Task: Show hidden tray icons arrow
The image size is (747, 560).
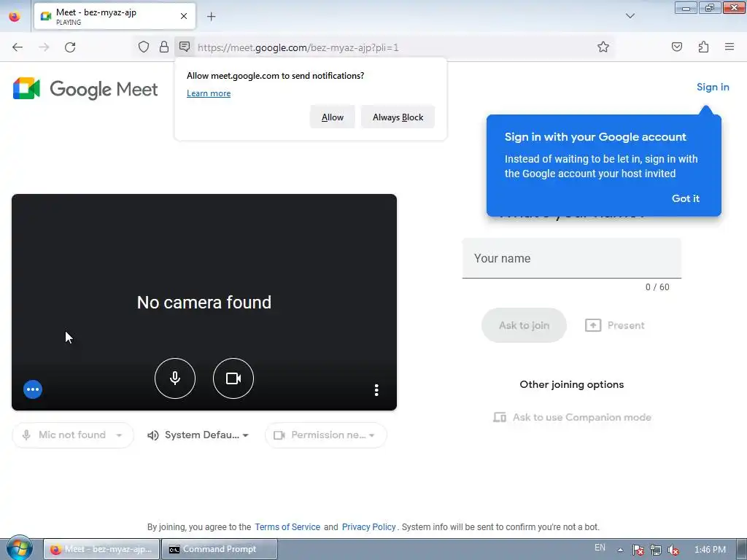Action: tap(620, 550)
